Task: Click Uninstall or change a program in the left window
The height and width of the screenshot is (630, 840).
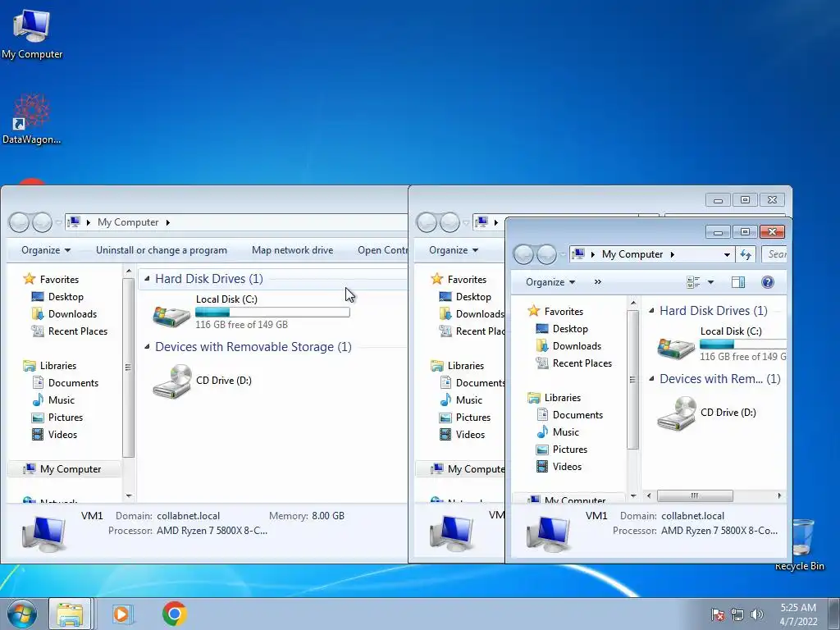Action: (x=162, y=250)
